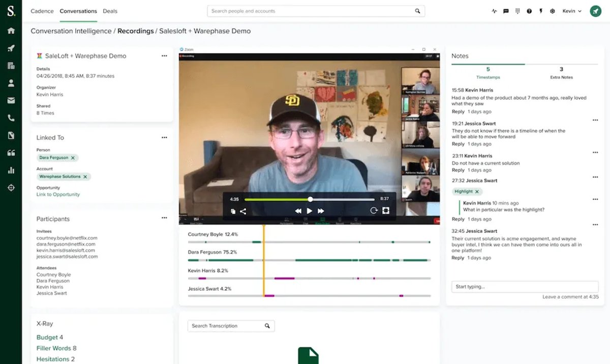Click the green rocket button in header
The height and width of the screenshot is (364, 610).
click(596, 11)
